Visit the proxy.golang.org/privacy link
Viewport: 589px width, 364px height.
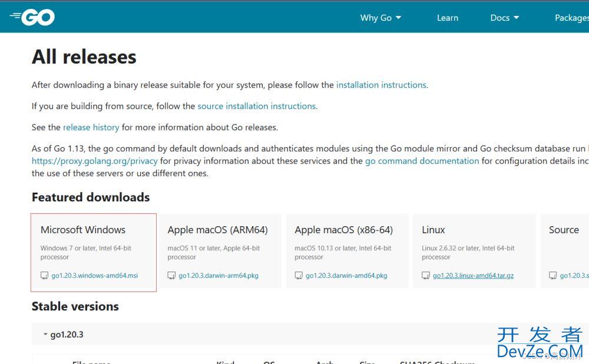click(x=95, y=161)
